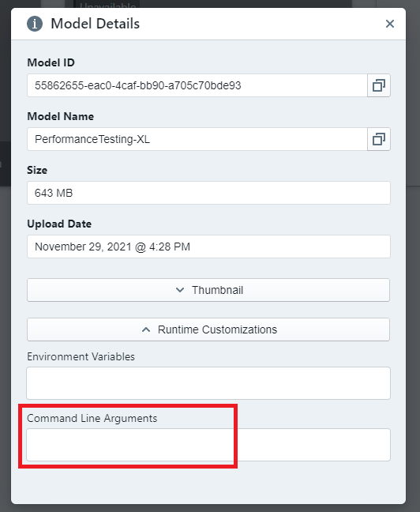420x512 pixels.
Task: Click the info icon beside Model Details
Action: click(x=35, y=24)
